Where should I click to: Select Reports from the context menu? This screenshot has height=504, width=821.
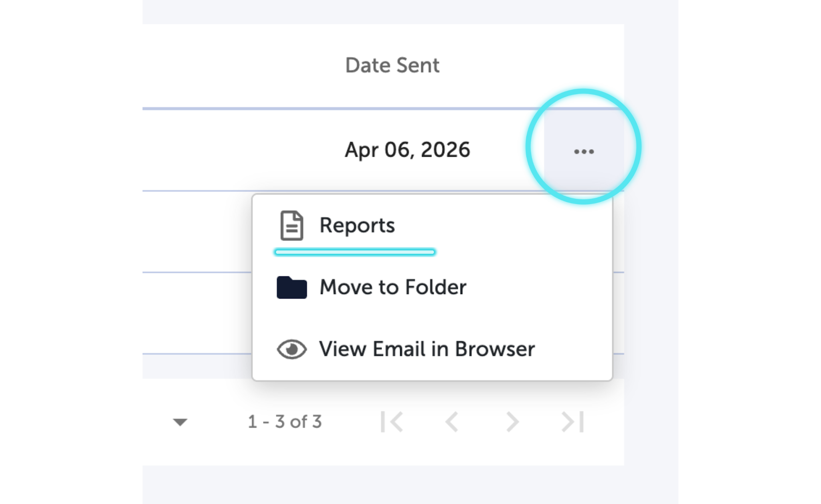coord(357,226)
